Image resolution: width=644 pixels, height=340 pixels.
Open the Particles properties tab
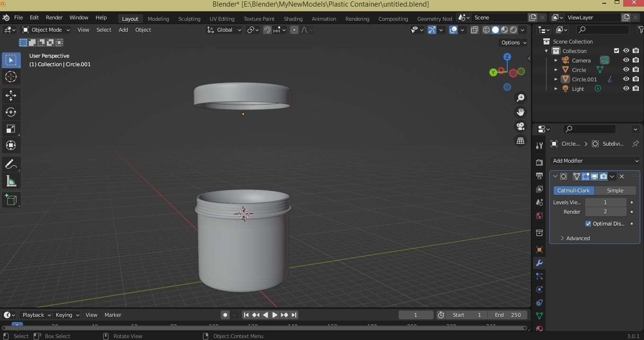click(539, 276)
